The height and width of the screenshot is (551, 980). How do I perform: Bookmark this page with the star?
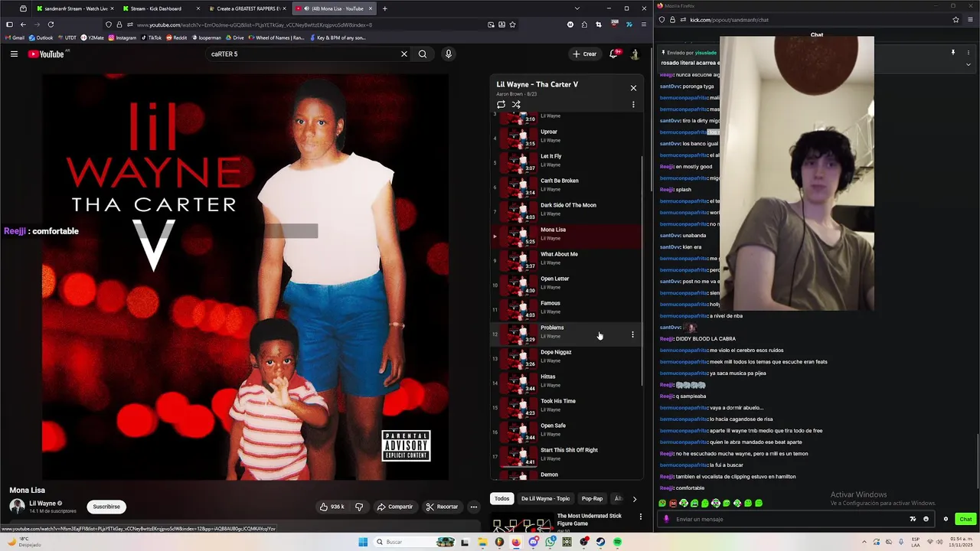tap(513, 24)
